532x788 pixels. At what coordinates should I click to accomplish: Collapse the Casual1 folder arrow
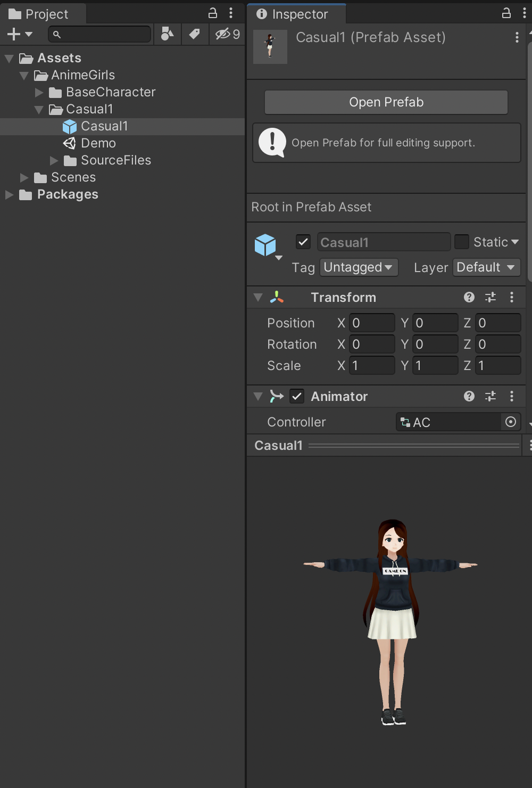(39, 109)
